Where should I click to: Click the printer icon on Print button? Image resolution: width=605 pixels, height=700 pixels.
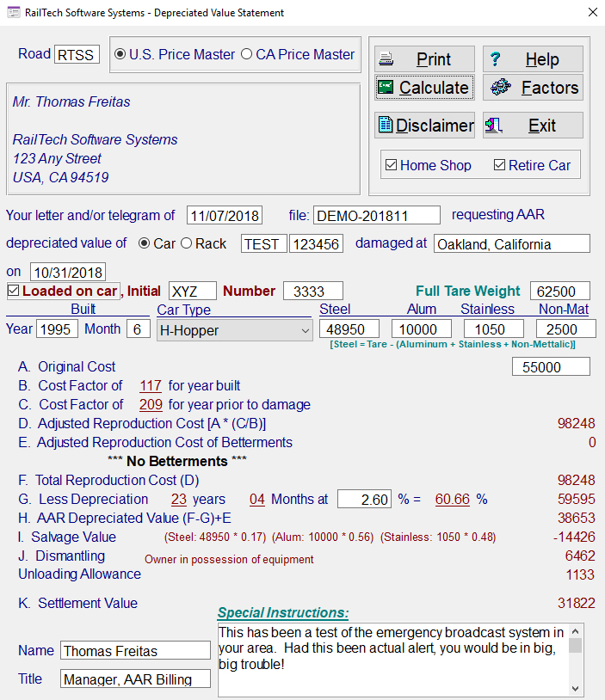(386, 59)
